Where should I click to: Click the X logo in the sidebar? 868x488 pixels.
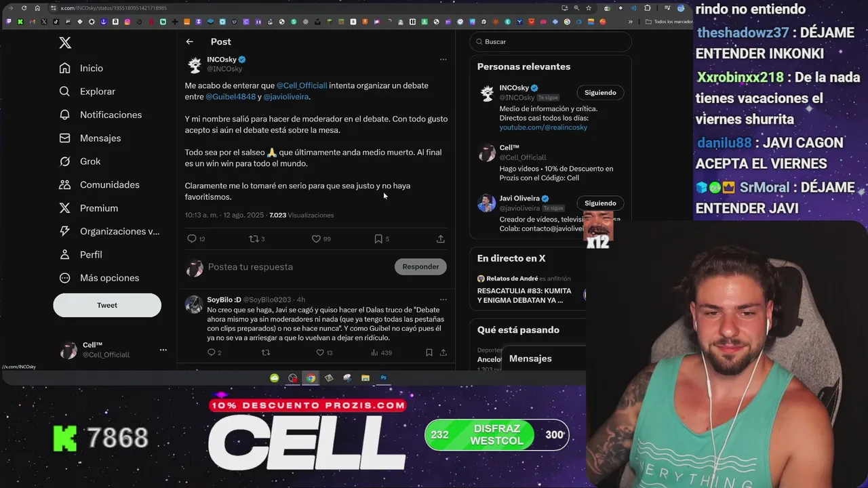pyautogui.click(x=65, y=43)
